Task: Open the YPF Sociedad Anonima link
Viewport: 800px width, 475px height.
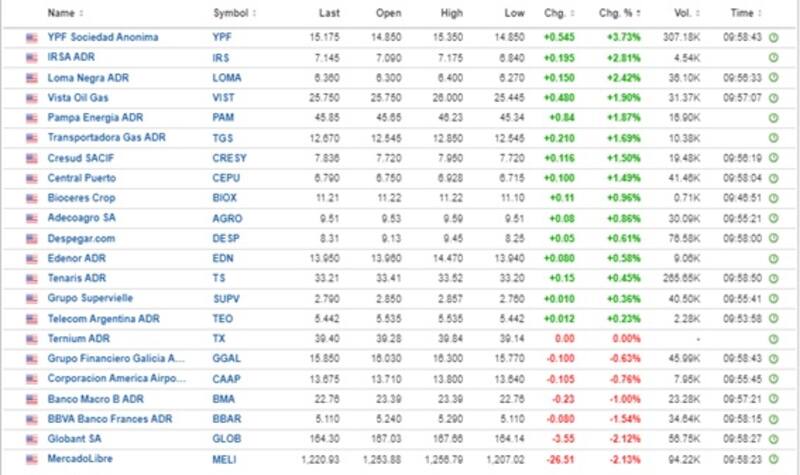Action: click(x=103, y=37)
